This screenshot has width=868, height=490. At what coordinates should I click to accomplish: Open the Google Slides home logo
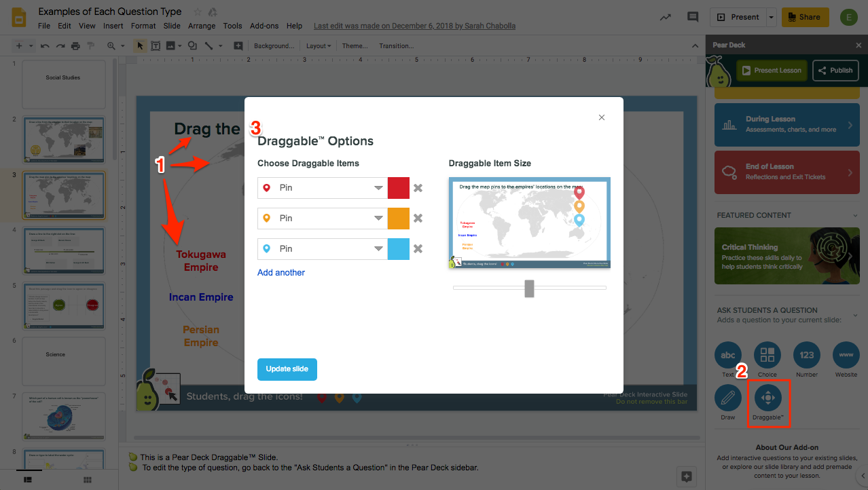pyautogui.click(x=18, y=18)
